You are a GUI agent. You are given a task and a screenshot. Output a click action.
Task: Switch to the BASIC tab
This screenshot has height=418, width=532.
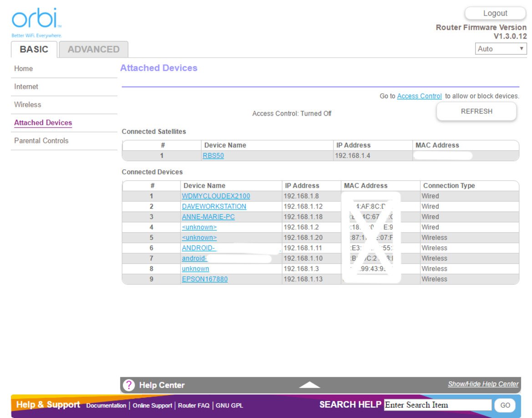[x=34, y=49]
